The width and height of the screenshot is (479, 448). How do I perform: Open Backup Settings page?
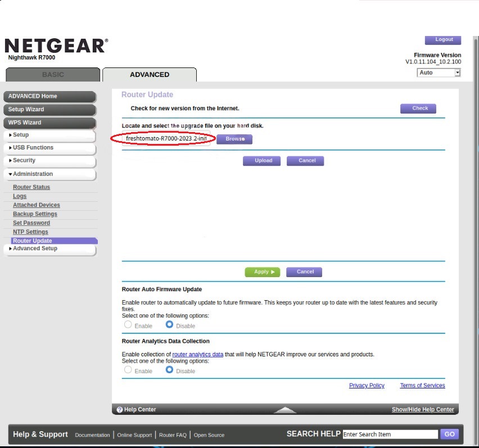pos(35,214)
